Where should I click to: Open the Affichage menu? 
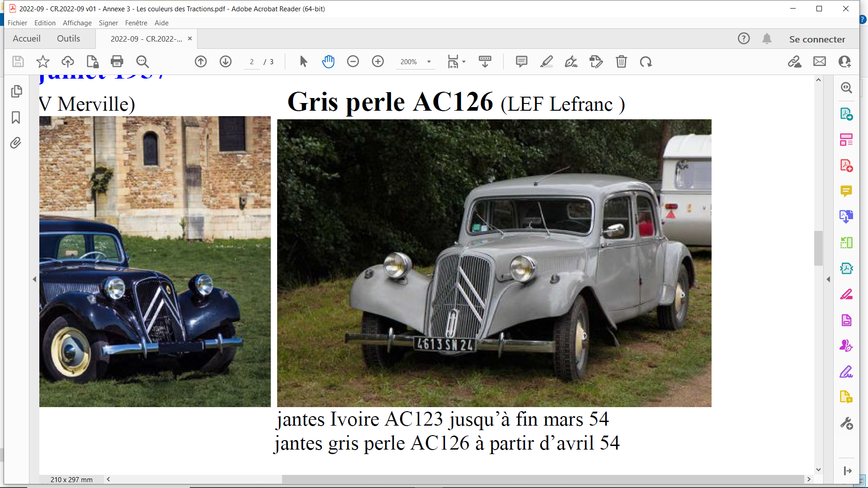(77, 23)
